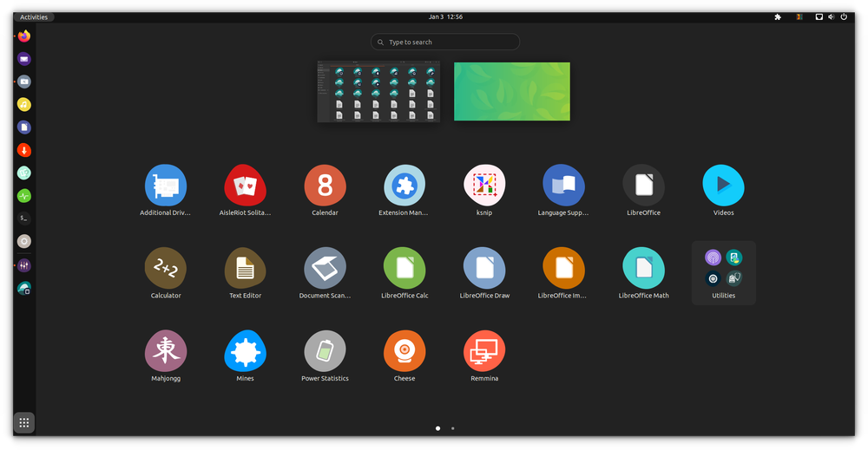This screenshot has height=450, width=868.
Task: Open the Utilities app folder
Action: 724,273
